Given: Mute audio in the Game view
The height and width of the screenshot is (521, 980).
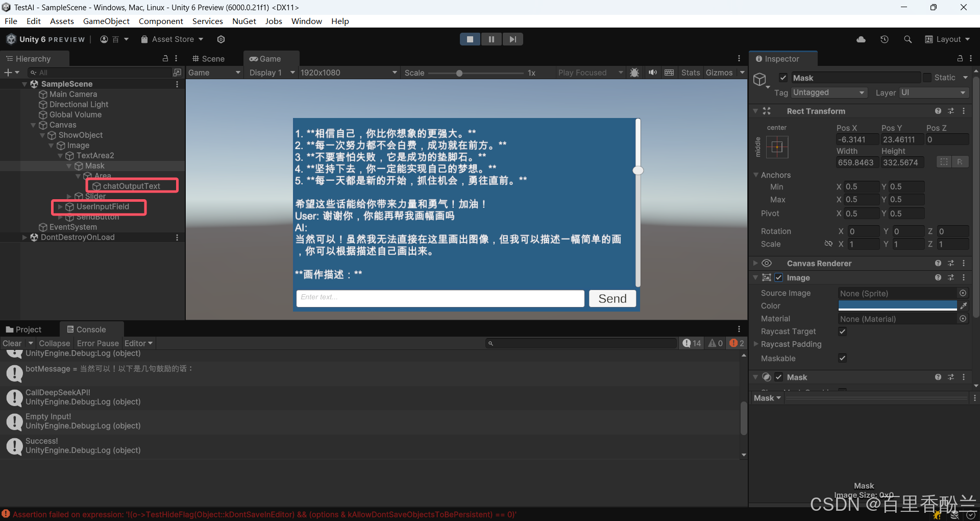Looking at the screenshot, I should (x=652, y=73).
